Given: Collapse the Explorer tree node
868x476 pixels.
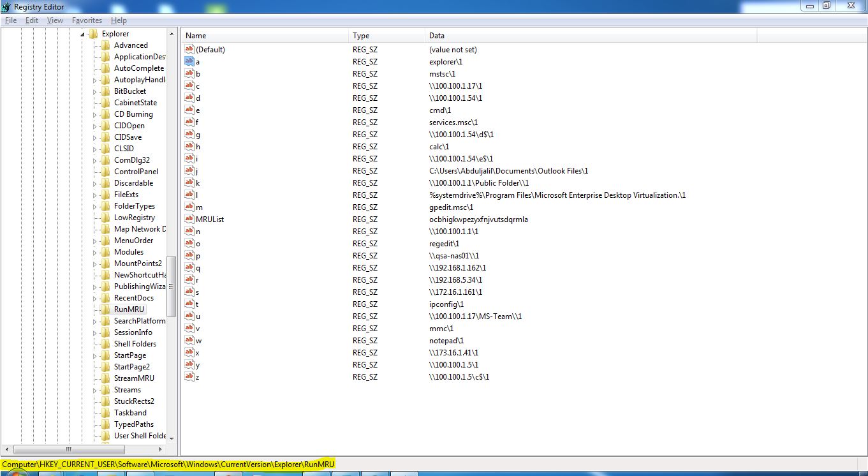Looking at the screenshot, I should [82, 34].
